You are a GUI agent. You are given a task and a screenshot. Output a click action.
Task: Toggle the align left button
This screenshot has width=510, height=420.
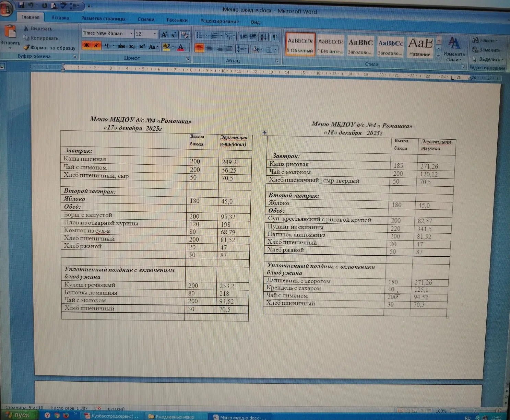(x=199, y=48)
